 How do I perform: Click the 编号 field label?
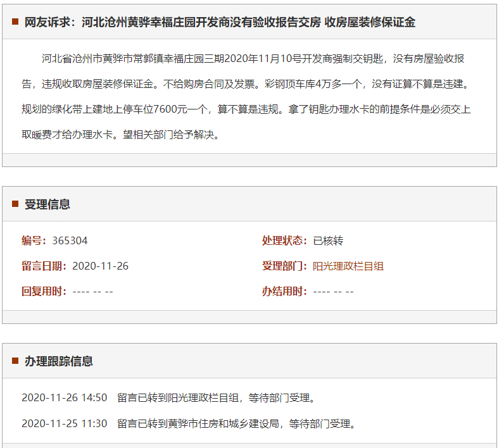point(35,240)
